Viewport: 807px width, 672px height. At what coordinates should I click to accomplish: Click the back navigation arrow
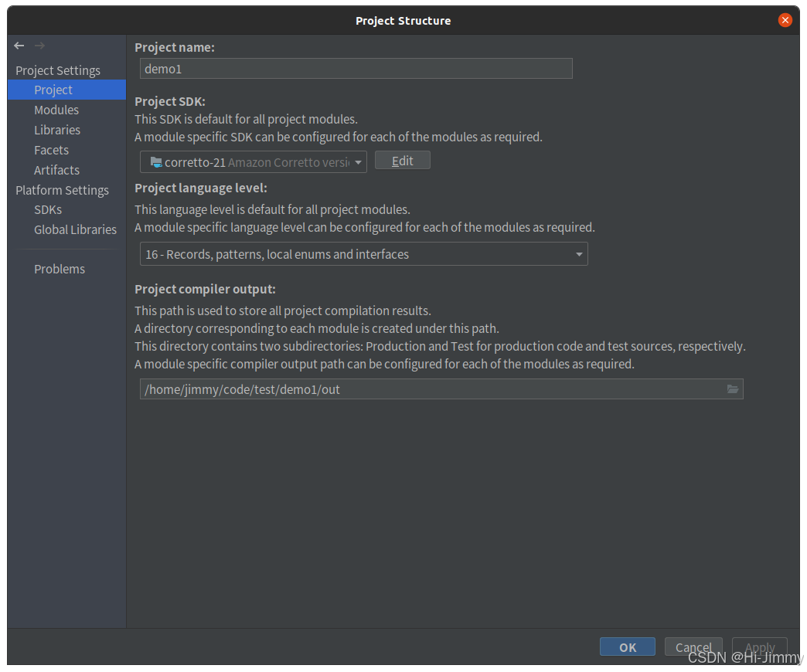(x=19, y=46)
